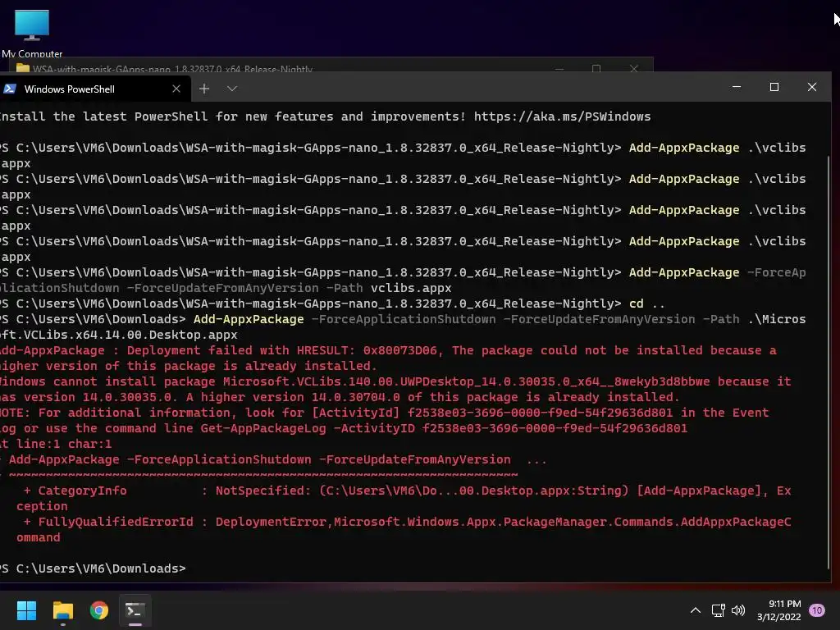Launch Google Chrome from the taskbar

pyautogui.click(x=99, y=610)
